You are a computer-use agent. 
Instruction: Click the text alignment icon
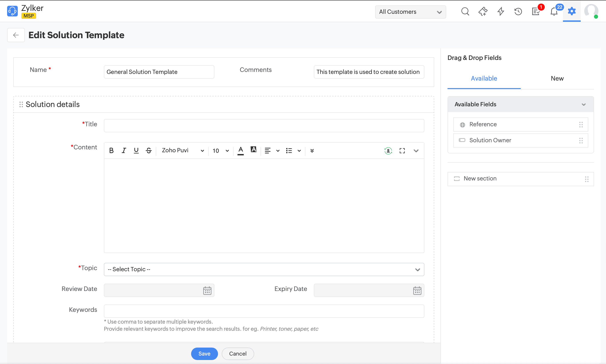pos(267,151)
